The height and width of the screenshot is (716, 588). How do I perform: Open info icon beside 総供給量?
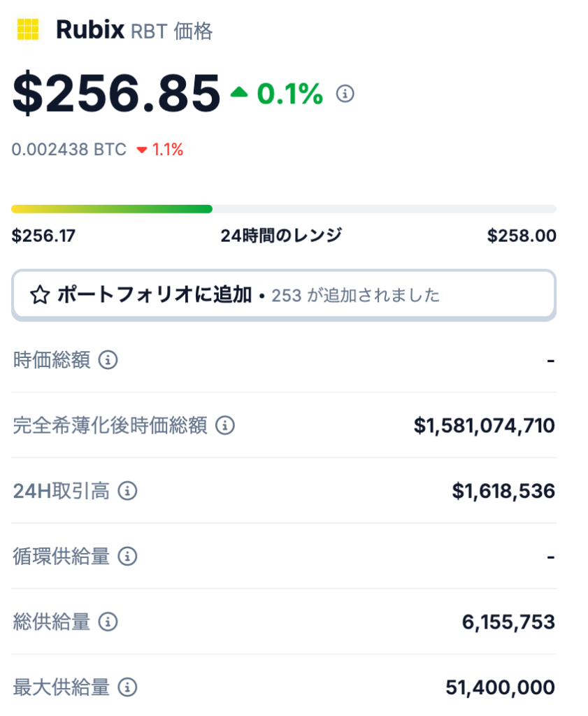(108, 622)
